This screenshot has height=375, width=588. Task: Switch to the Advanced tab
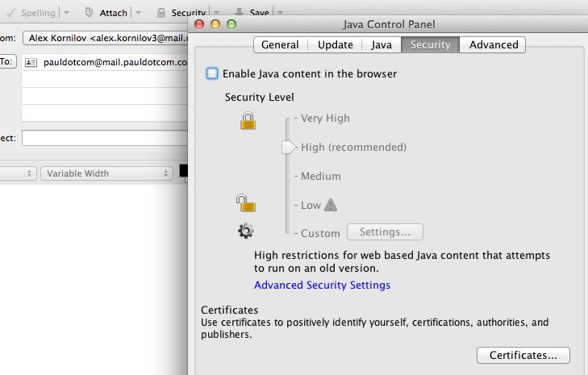493,45
